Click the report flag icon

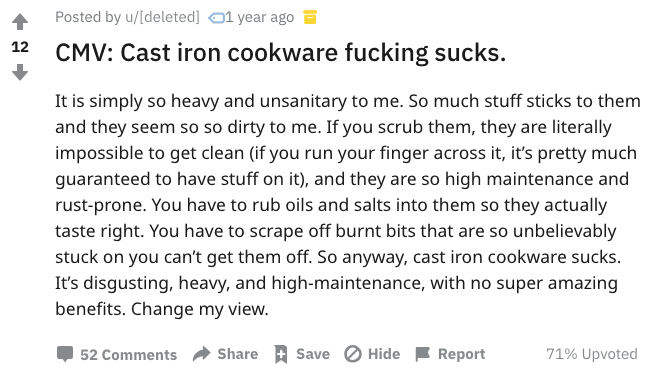(x=422, y=354)
